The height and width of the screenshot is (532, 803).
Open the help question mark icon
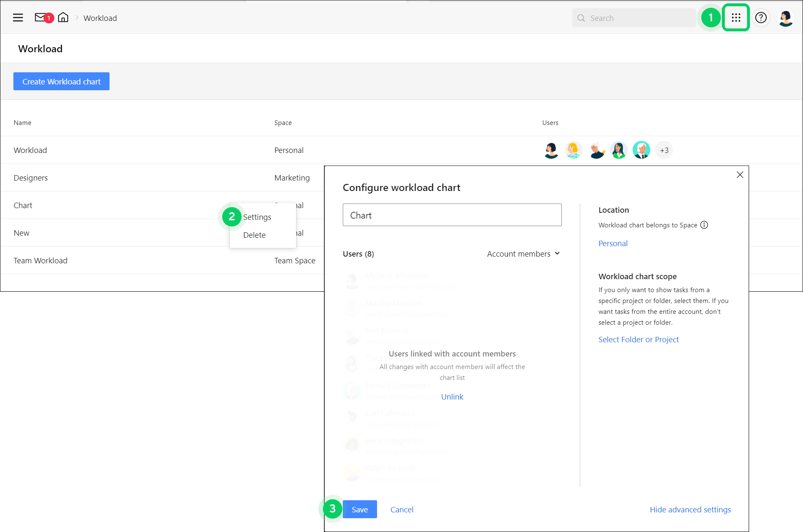click(x=761, y=18)
